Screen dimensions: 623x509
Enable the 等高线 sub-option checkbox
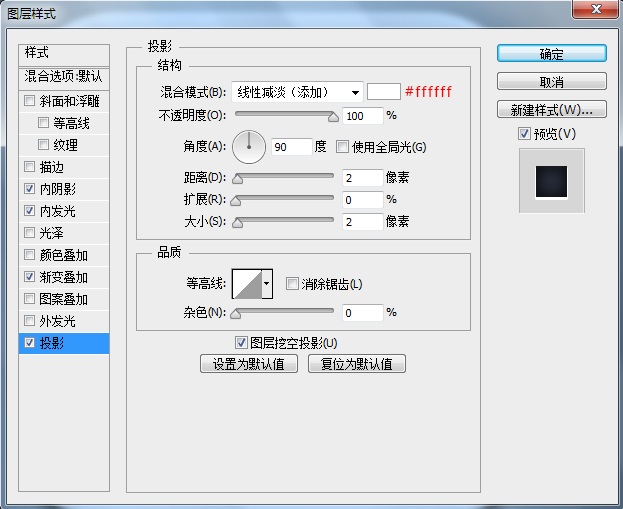[43, 122]
